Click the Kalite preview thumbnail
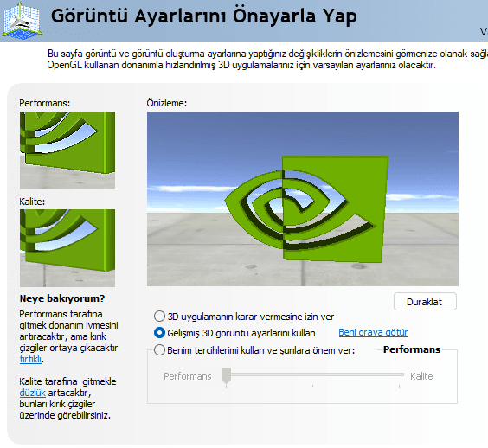The width and height of the screenshot is (488, 448). coord(67,248)
